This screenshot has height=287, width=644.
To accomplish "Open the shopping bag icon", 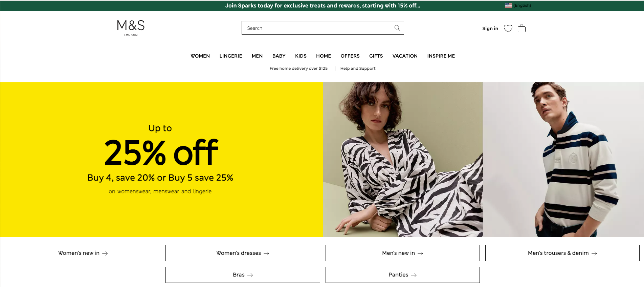I will pyautogui.click(x=521, y=28).
